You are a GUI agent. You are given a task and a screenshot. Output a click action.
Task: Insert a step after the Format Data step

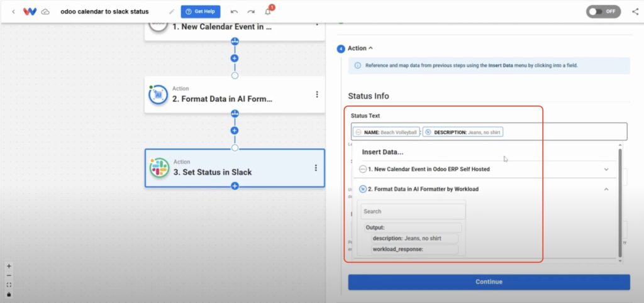coord(235,131)
